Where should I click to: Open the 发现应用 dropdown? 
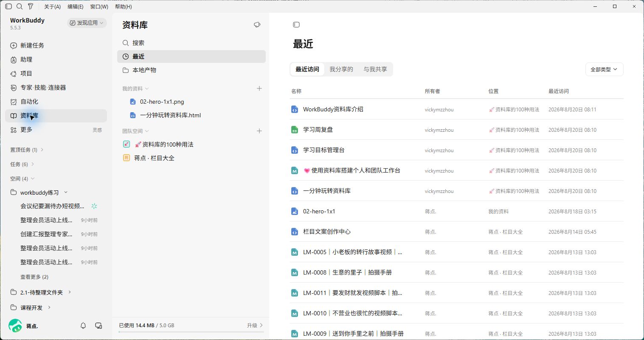click(x=87, y=23)
